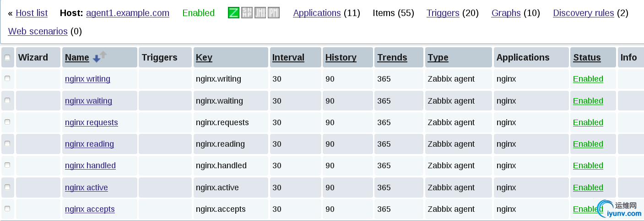Open the Discovery rules section
Screen dimensions: 644x221
pyautogui.click(x=583, y=13)
